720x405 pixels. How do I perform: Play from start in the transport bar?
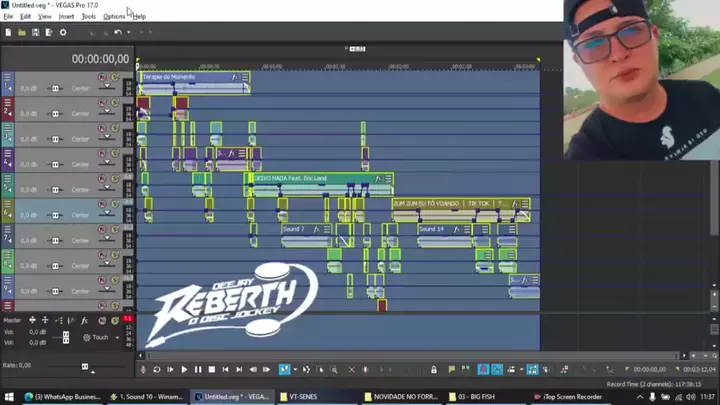pos(170,369)
